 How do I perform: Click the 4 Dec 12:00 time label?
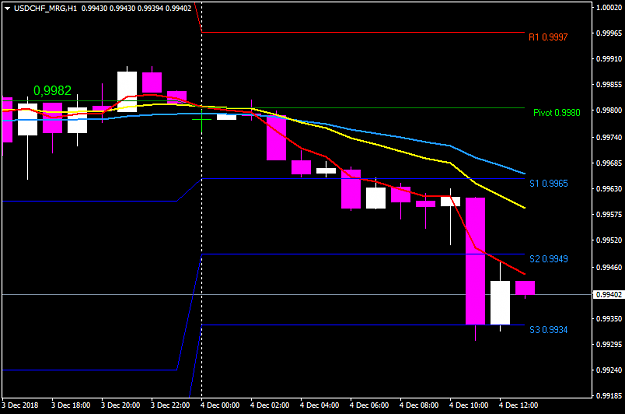(x=519, y=405)
